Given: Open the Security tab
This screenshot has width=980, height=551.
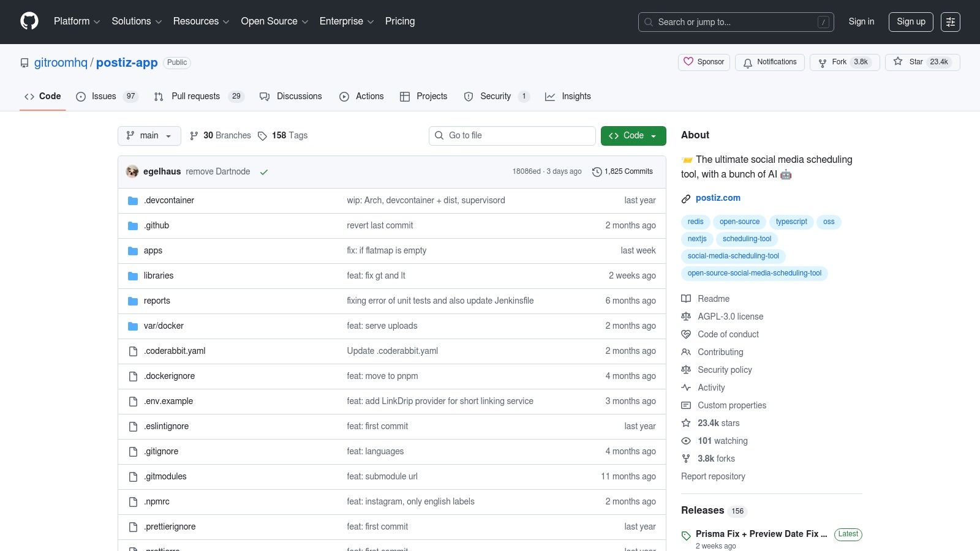Looking at the screenshot, I should point(497,97).
